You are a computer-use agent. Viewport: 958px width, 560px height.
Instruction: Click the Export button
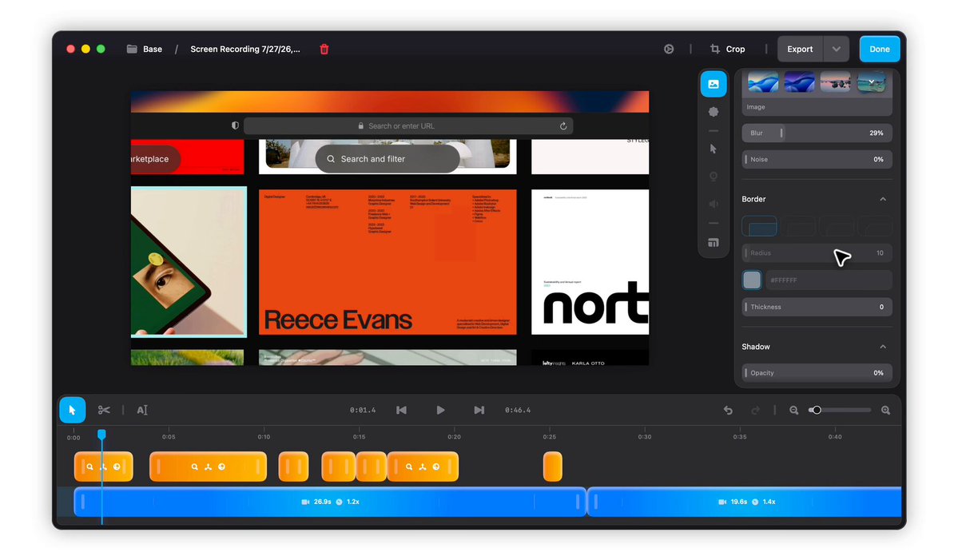[x=800, y=49]
